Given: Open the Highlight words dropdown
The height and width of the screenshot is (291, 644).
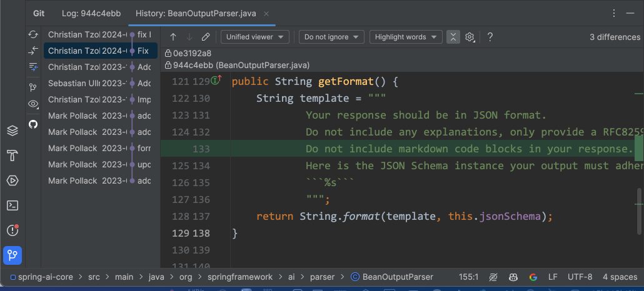Looking at the screenshot, I should click(405, 37).
